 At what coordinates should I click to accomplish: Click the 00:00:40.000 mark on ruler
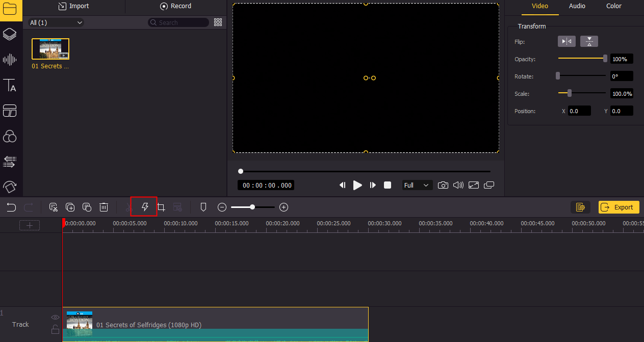(x=486, y=223)
